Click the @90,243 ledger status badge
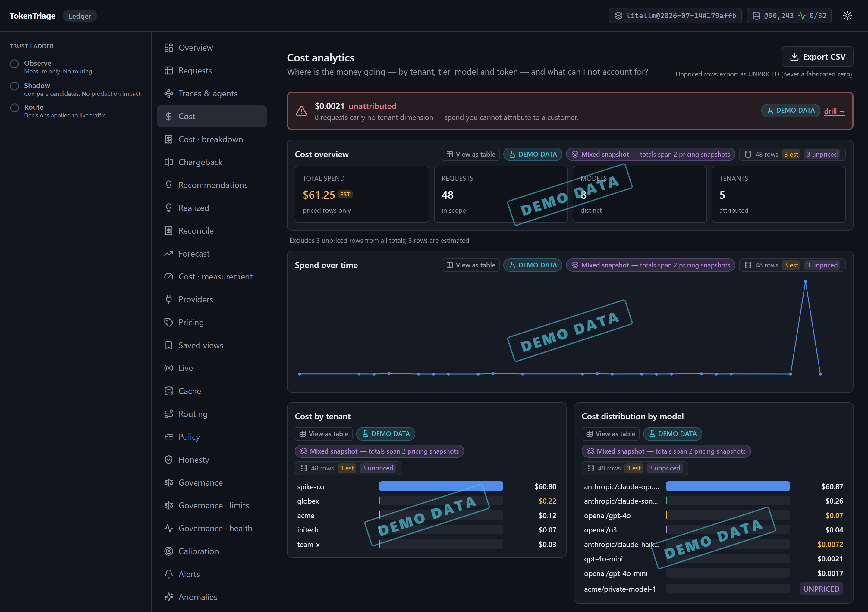 789,15
